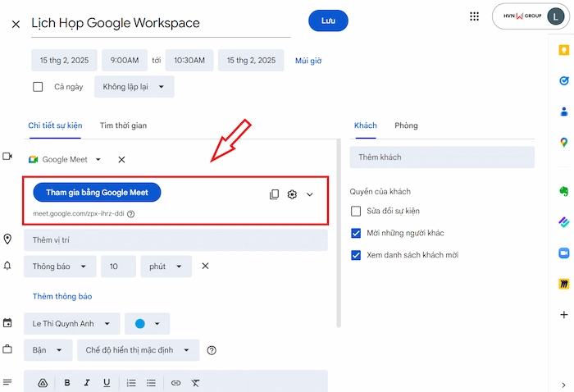The image size is (574, 392).
Task: Open the 'Bận' availability dropdown
Action: pyautogui.click(x=47, y=350)
